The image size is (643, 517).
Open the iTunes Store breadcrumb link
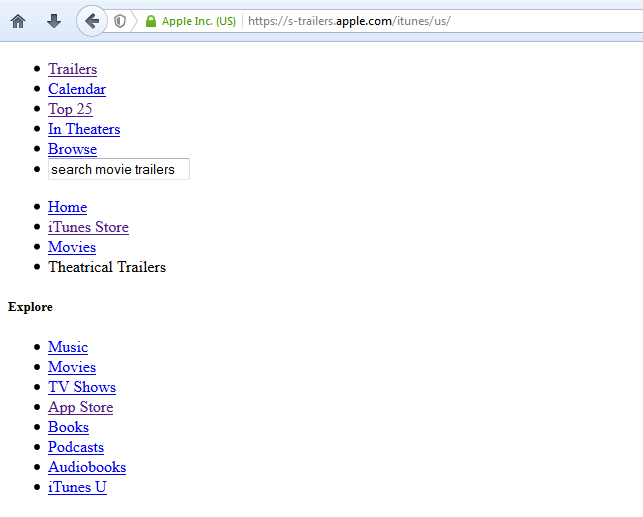pos(88,227)
